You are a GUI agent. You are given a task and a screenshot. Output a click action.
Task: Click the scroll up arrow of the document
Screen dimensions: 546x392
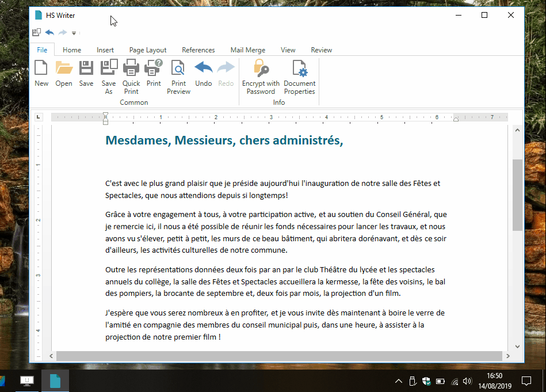[517, 130]
